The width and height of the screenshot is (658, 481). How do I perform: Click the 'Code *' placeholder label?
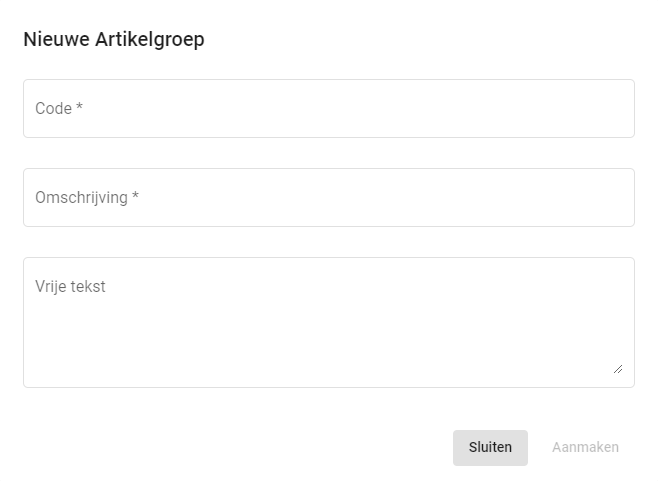click(58, 108)
